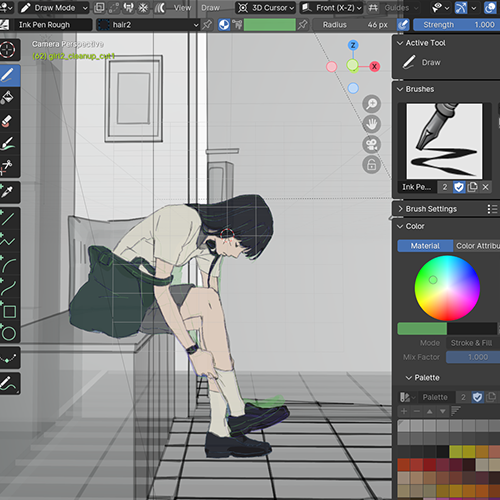Click the zoom magnifier gizmo icon

tap(371, 104)
